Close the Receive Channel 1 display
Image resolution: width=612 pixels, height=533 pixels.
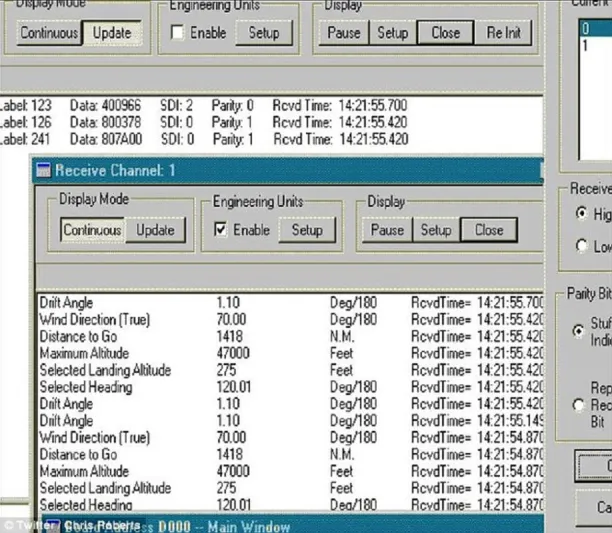[488, 230]
